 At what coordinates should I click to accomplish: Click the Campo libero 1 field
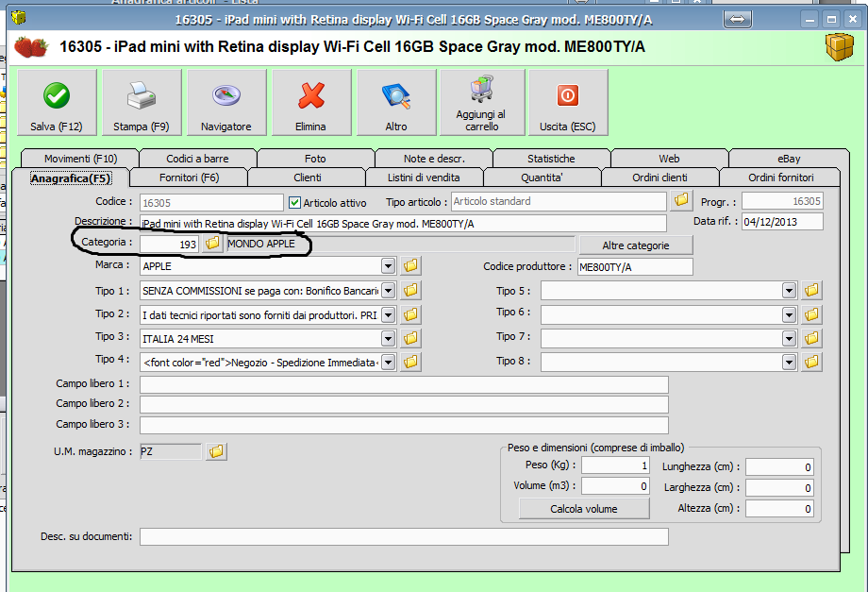click(x=404, y=384)
